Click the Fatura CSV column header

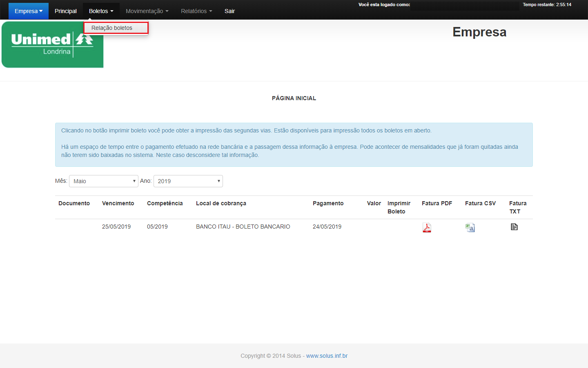[x=480, y=203]
